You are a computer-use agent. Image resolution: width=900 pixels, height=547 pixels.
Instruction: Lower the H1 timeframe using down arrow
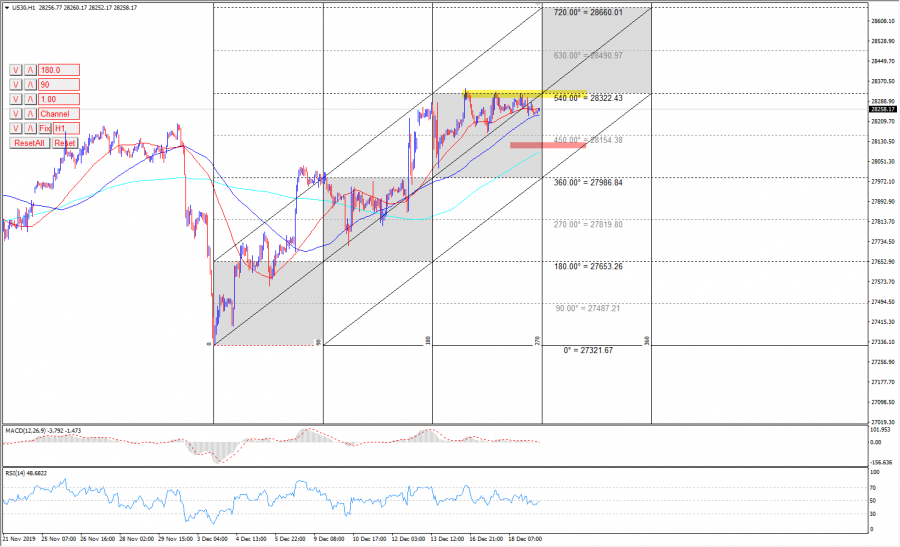16,129
